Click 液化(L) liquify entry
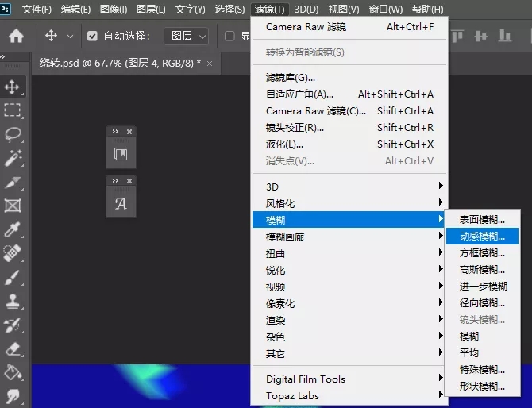 click(349, 144)
